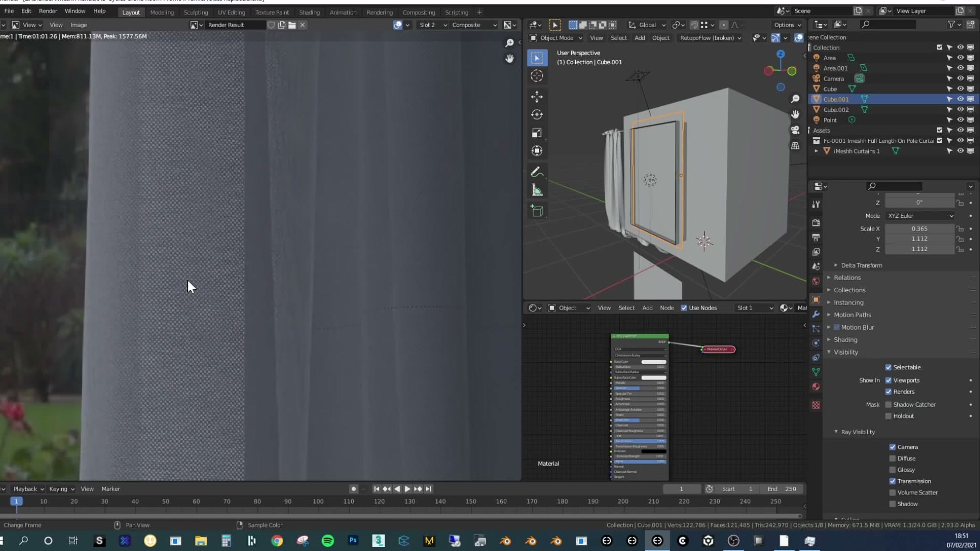The width and height of the screenshot is (980, 551).
Task: Switch to the Compositing workspace tab
Action: point(419,12)
